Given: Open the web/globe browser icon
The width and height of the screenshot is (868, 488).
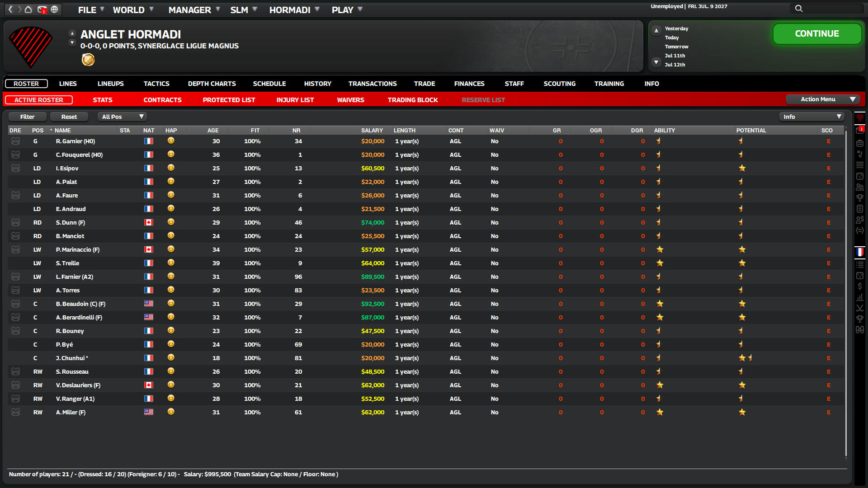Looking at the screenshot, I should (54, 9).
